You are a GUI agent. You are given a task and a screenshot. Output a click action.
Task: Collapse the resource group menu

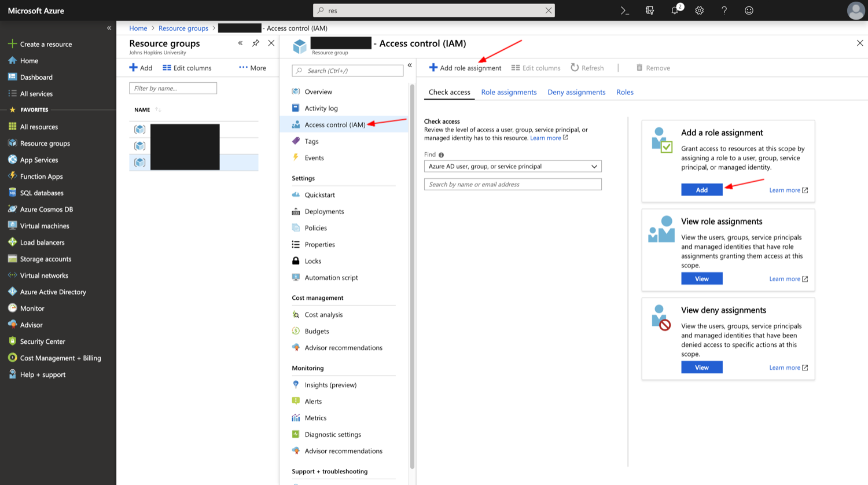click(x=410, y=65)
